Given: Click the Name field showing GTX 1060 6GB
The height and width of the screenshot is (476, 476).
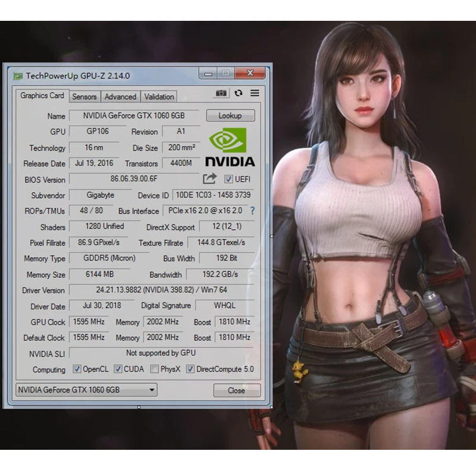Looking at the screenshot, I should [134, 115].
